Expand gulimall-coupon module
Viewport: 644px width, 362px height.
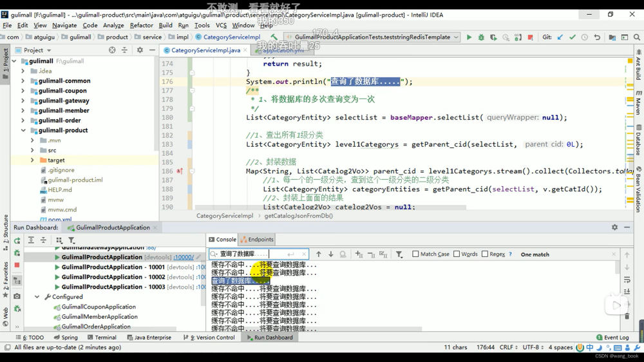23,91
